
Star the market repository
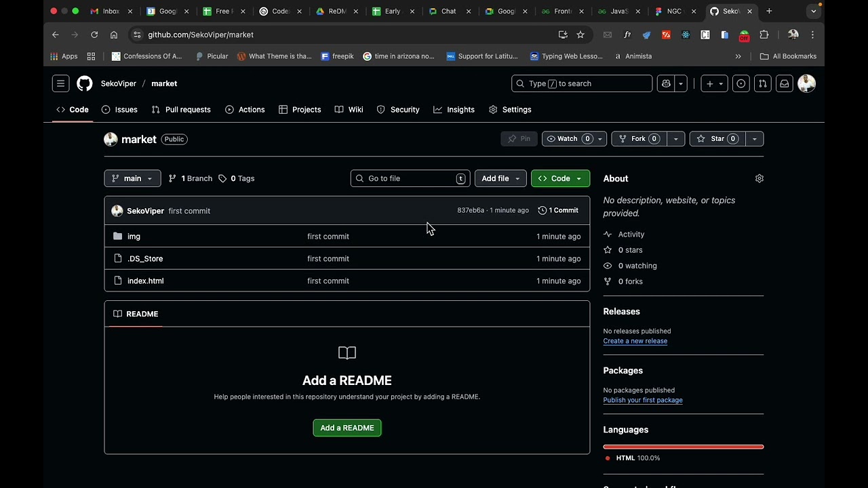[x=717, y=139]
